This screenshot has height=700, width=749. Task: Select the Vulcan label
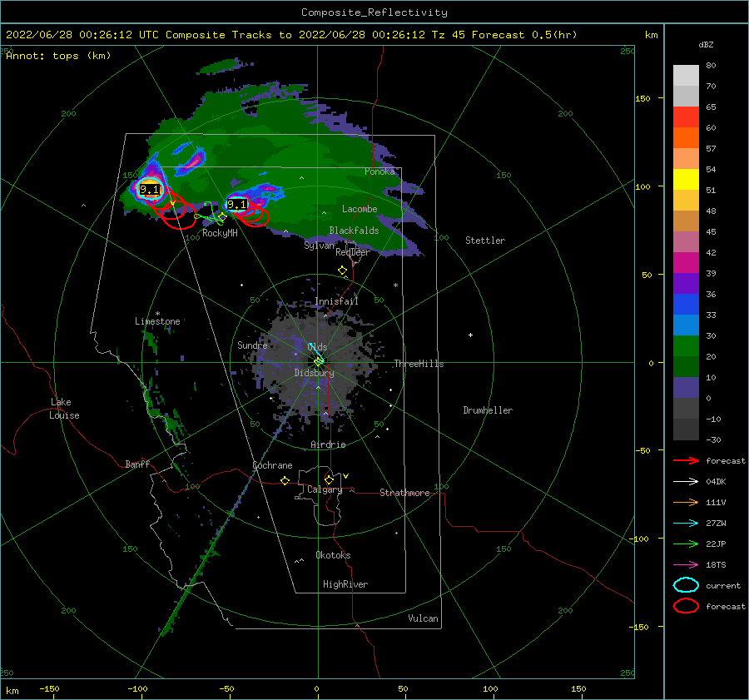(x=423, y=618)
